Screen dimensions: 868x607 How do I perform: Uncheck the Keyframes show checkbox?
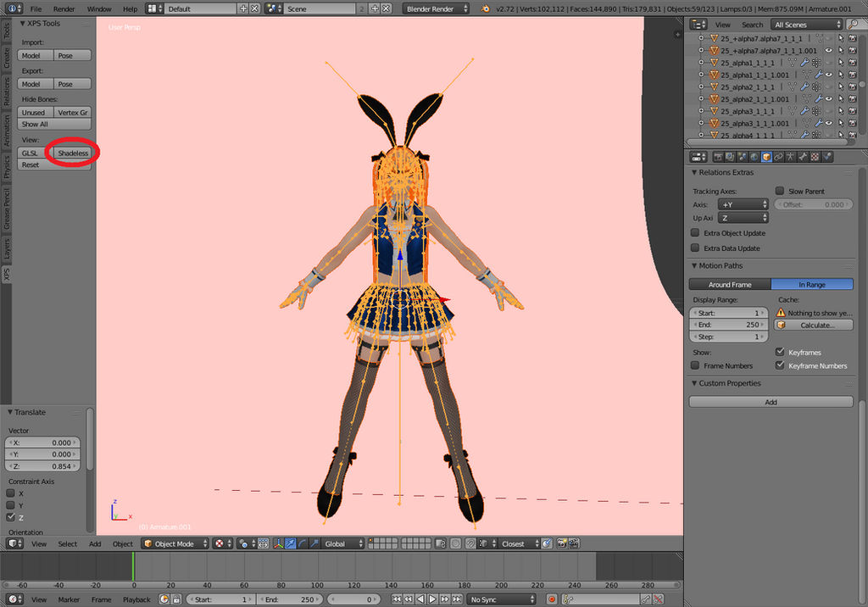(x=780, y=352)
